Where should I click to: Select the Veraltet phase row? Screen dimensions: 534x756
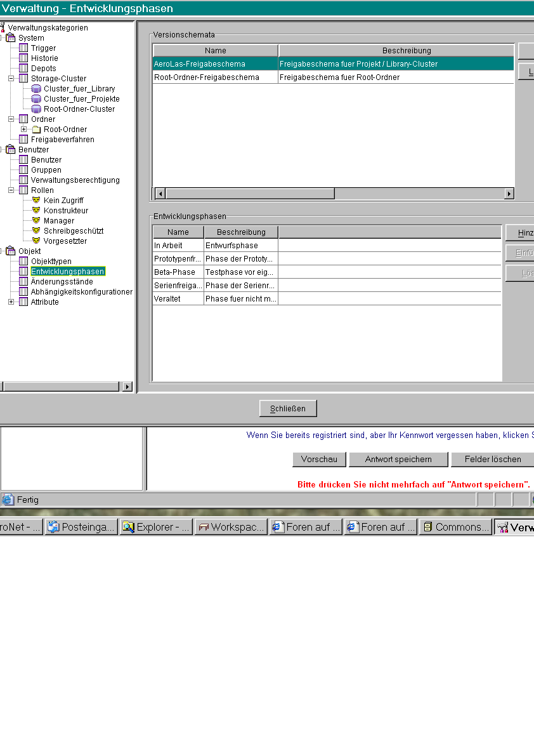(x=327, y=299)
